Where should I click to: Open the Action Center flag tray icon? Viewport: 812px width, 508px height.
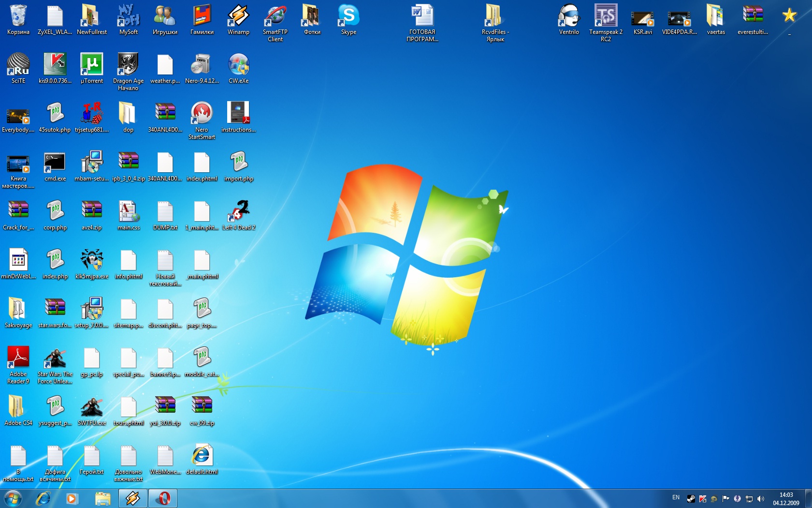pyautogui.click(x=726, y=499)
